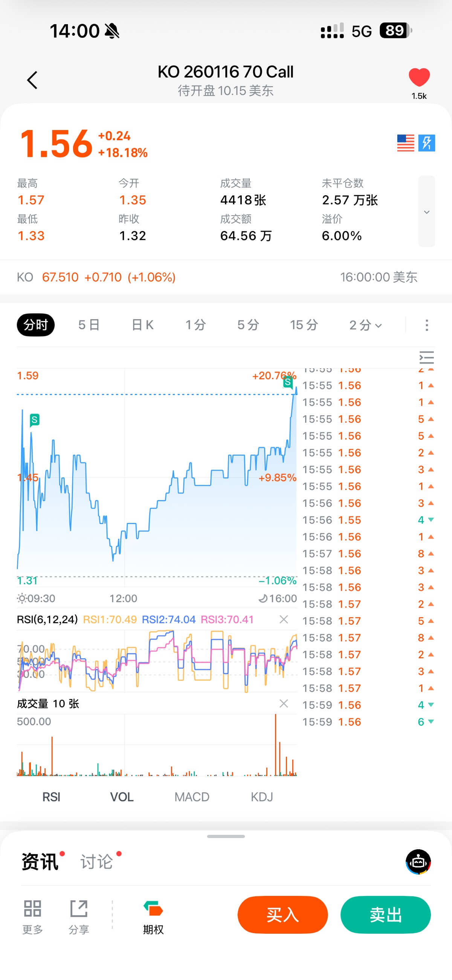Close the RSI indicator panel
The height and width of the screenshot is (980, 452).
click(x=284, y=619)
